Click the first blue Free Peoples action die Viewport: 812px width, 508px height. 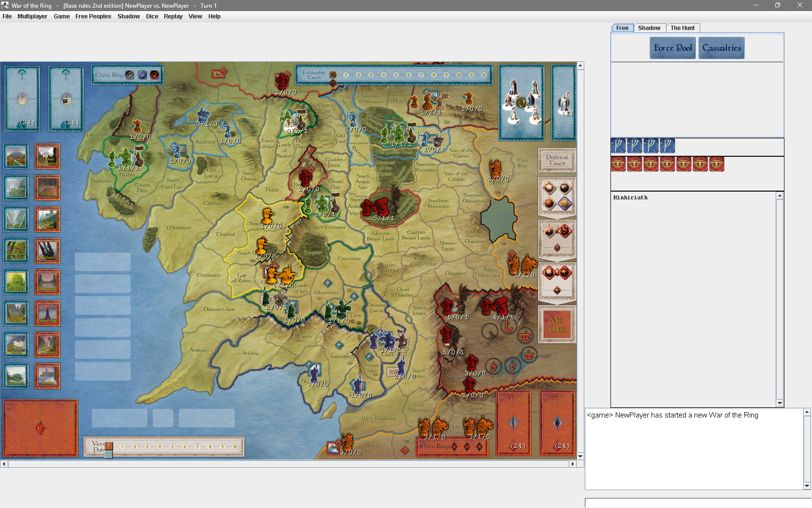click(x=618, y=146)
